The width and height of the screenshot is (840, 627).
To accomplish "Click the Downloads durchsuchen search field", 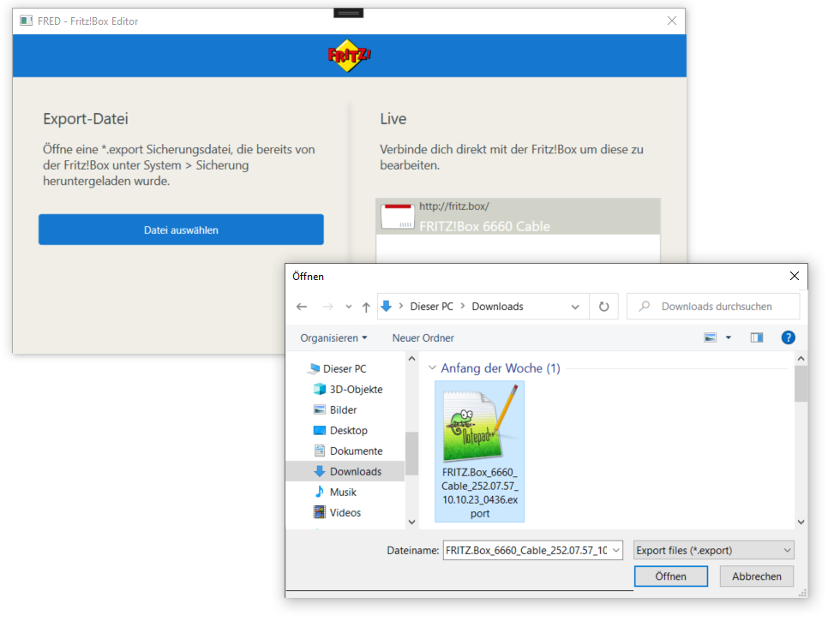I will (x=713, y=307).
